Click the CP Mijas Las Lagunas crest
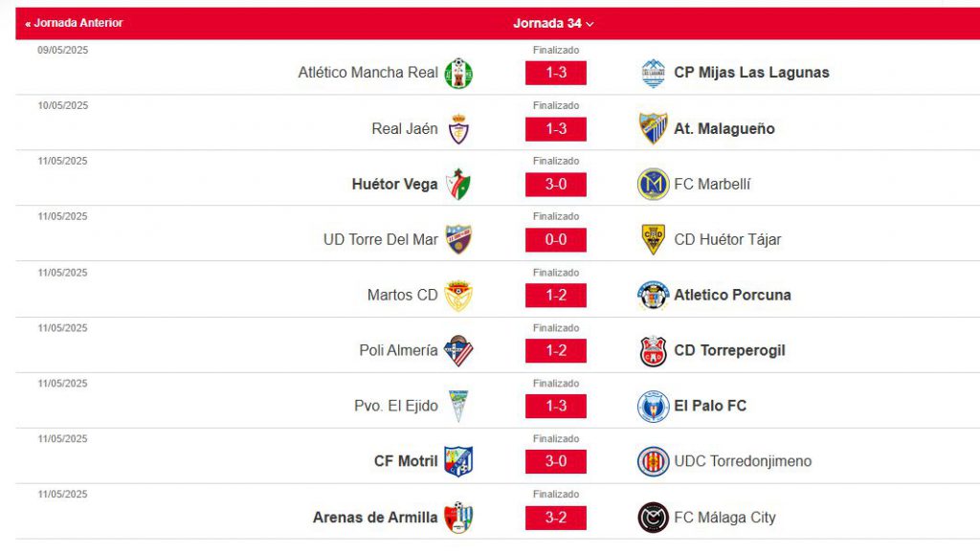This screenshot has width=980, height=554. (653, 73)
